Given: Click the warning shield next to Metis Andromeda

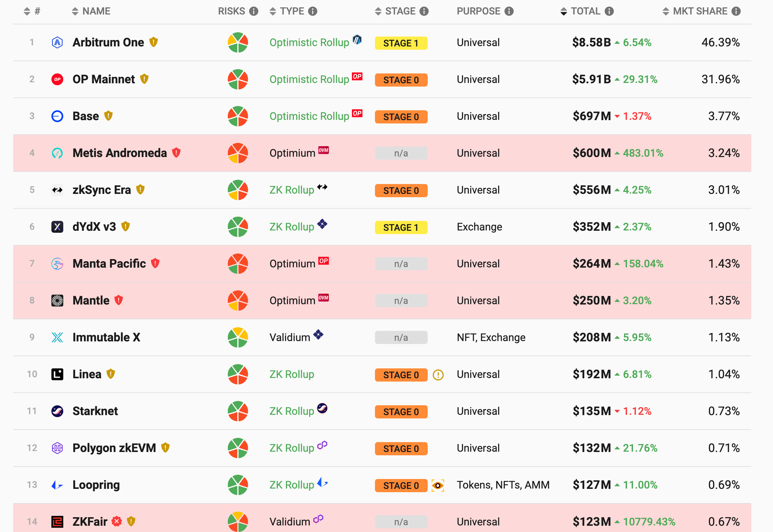Looking at the screenshot, I should pos(176,153).
